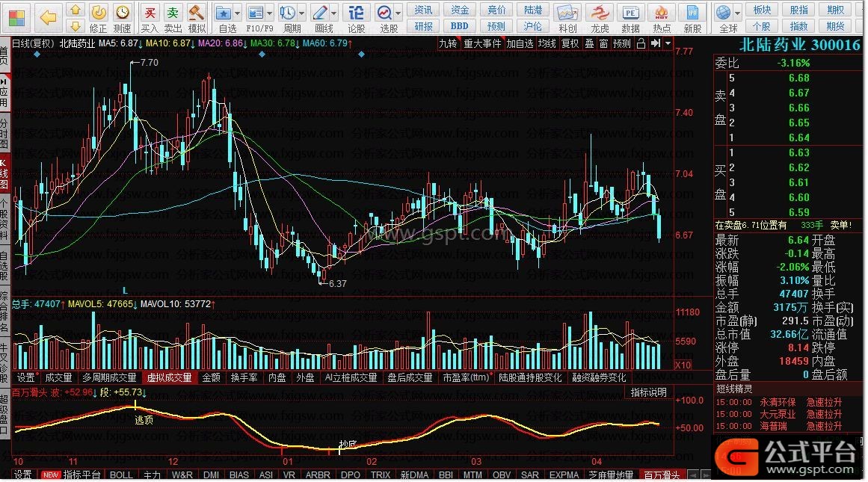868x482 pixels.
Task: Open the 数据 PE data icon
Action: [630, 12]
